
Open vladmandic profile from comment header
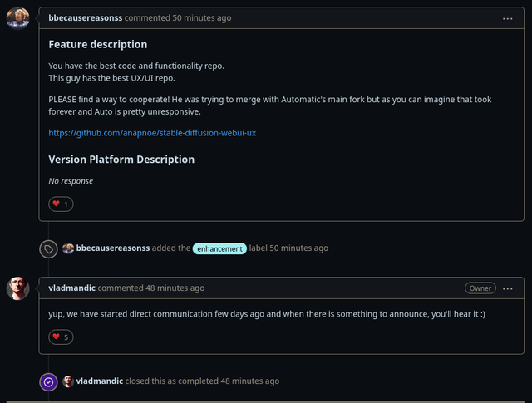71,288
